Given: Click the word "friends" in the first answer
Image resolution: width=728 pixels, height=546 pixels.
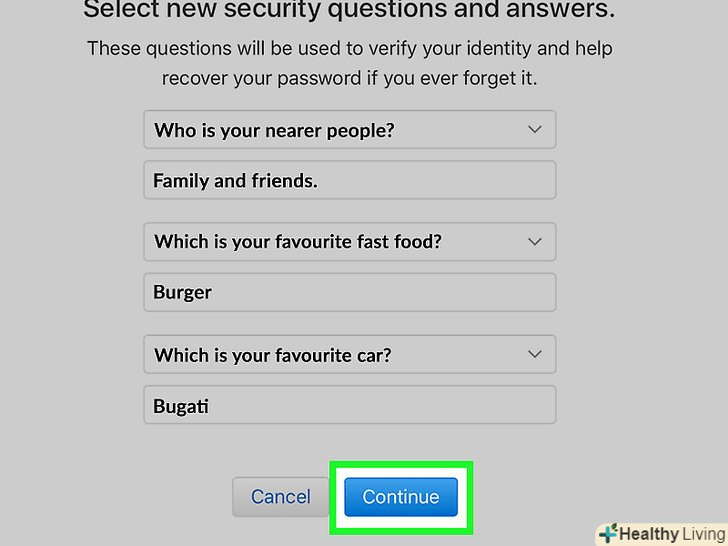Looking at the screenshot, I should tap(283, 181).
